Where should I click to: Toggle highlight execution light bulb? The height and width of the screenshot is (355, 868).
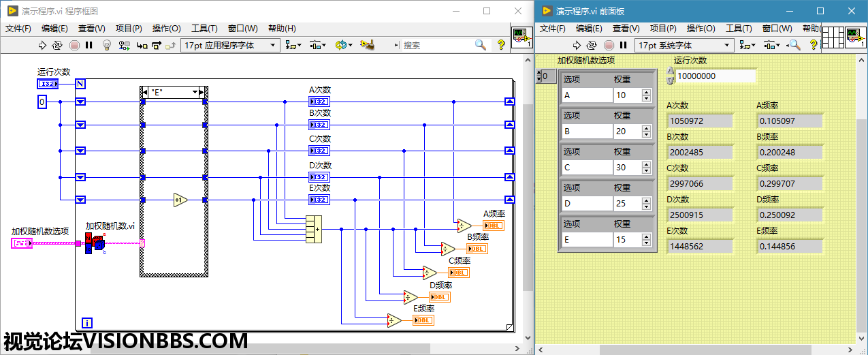tap(106, 45)
